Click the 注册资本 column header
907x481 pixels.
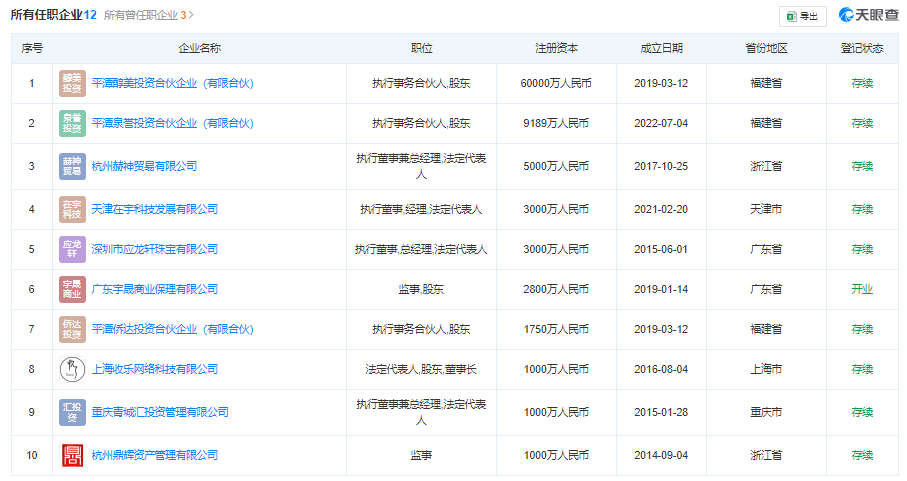tap(556, 48)
